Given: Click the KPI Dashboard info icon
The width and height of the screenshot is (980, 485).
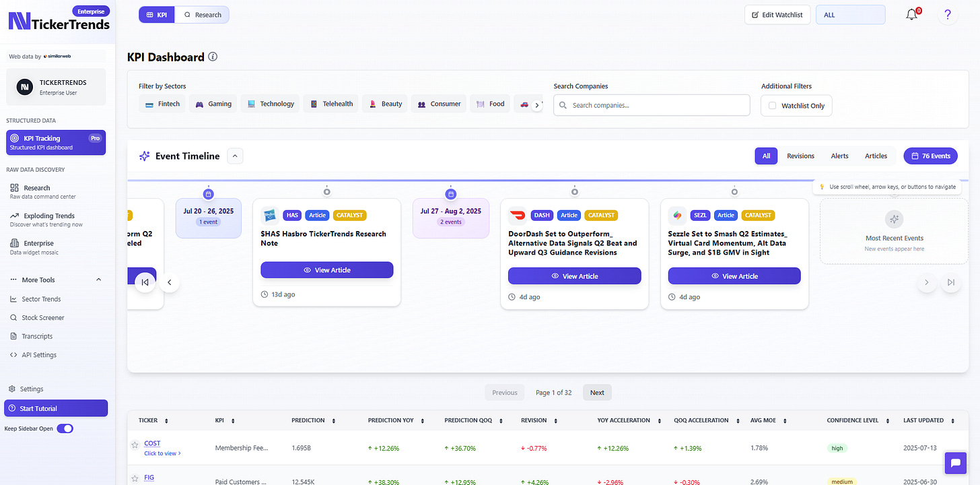Looking at the screenshot, I should tap(213, 57).
